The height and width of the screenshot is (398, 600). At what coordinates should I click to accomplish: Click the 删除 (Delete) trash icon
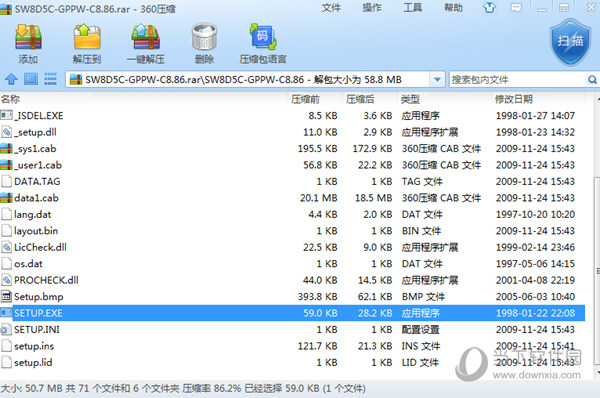coord(204,37)
